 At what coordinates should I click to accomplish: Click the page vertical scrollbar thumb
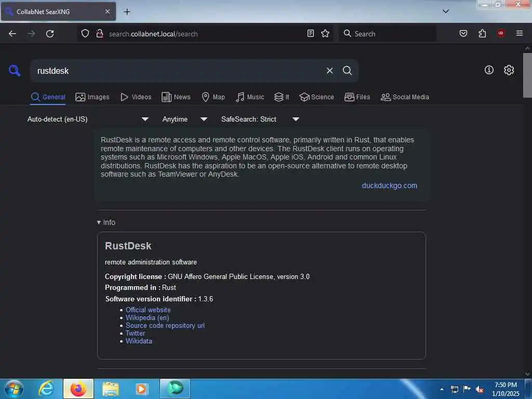(527, 75)
